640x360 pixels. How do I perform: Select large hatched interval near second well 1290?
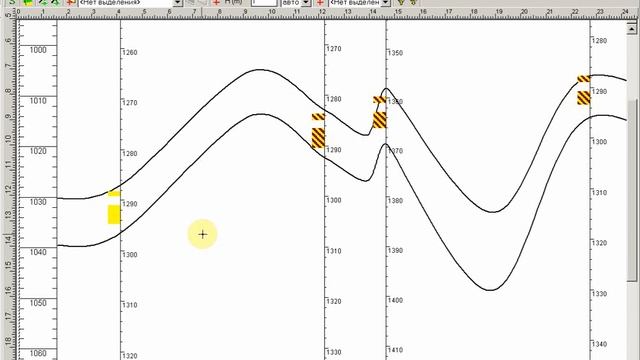[x=318, y=138]
